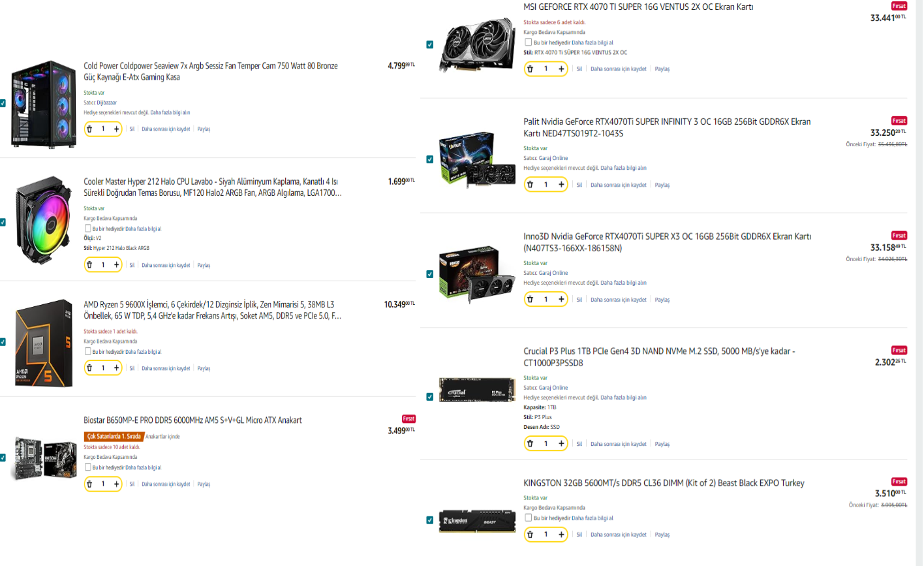Click plus icon for Biostar B650MP-E motherboard
924x566 pixels.
tap(116, 484)
